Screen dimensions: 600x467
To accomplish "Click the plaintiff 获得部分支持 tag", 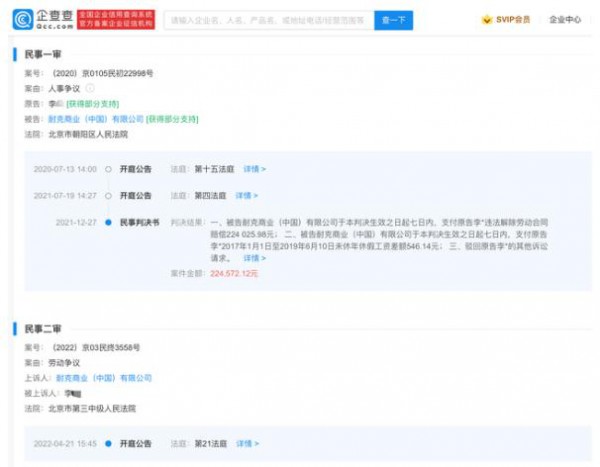I will (x=93, y=104).
